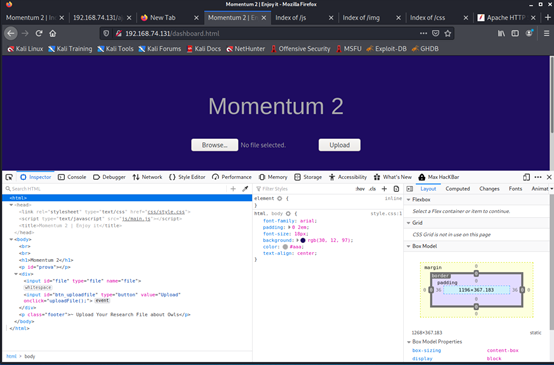Open css/style.css link in markup

(x=166, y=212)
